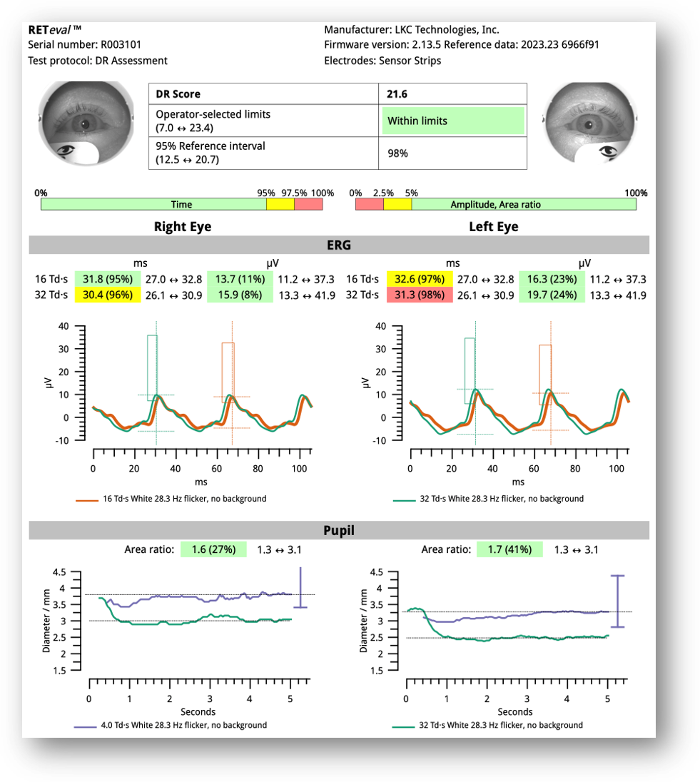The image size is (700, 782).
Task: Click the purple 4.0 Td·s flicker legend
Action: pyautogui.click(x=170, y=725)
